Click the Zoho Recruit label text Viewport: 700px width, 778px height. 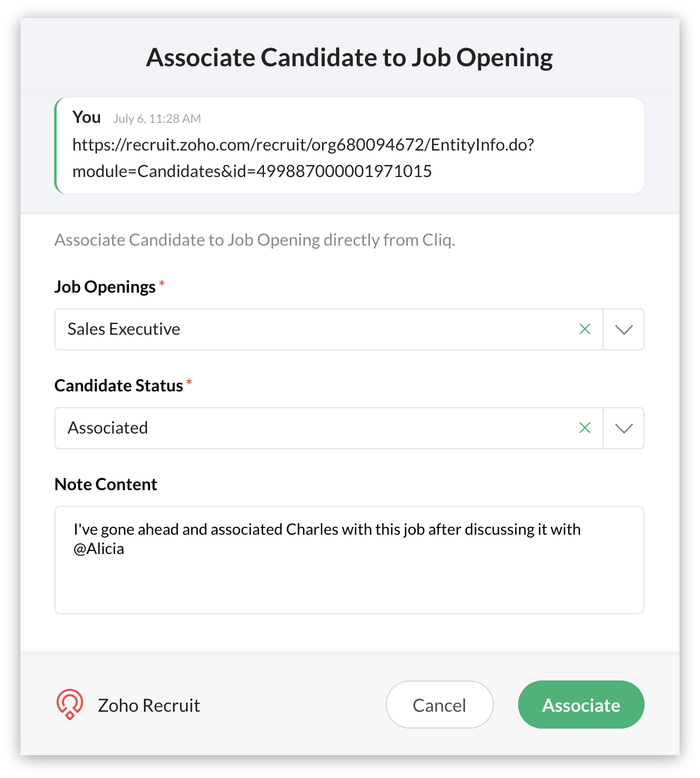coord(149,705)
